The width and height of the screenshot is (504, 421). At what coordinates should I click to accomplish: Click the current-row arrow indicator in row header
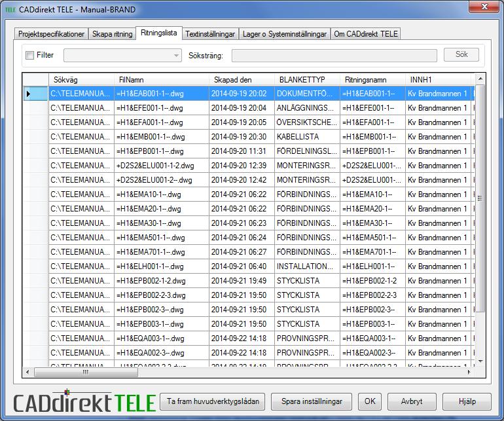28,94
